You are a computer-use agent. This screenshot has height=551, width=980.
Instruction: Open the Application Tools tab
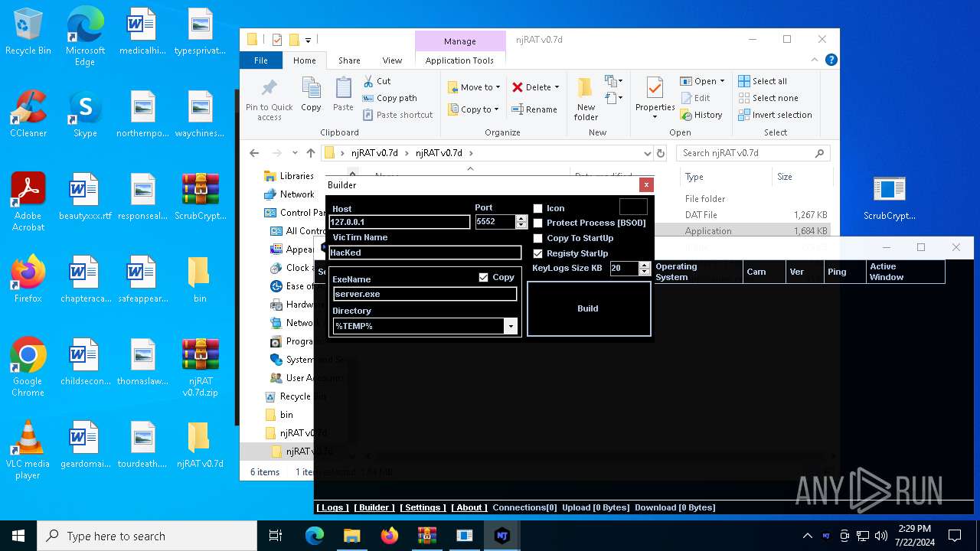(x=459, y=60)
